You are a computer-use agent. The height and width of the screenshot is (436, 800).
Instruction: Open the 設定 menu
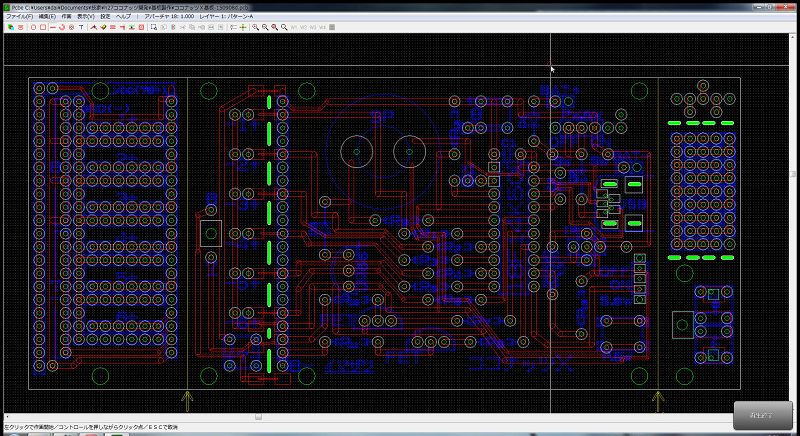click(x=105, y=17)
